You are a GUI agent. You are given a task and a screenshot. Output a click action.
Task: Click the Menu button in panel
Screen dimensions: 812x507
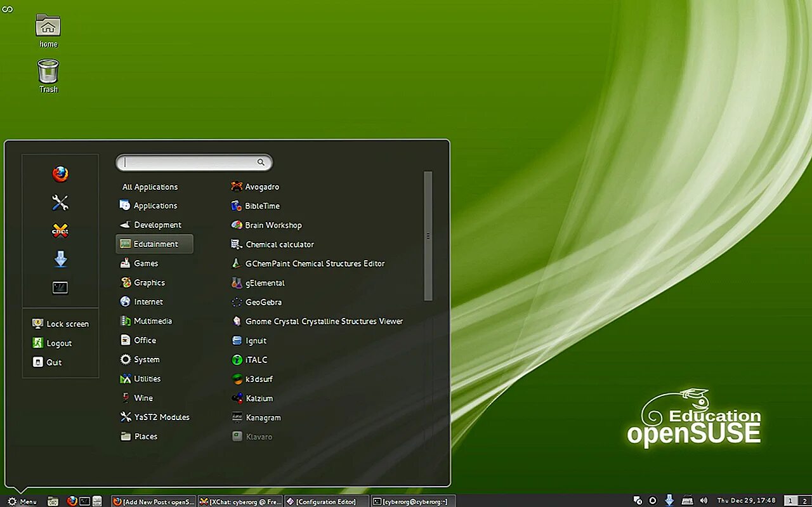21,501
